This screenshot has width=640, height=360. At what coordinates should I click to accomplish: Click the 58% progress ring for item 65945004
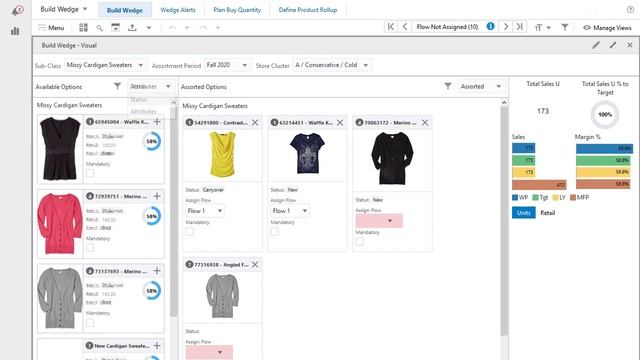click(x=152, y=141)
